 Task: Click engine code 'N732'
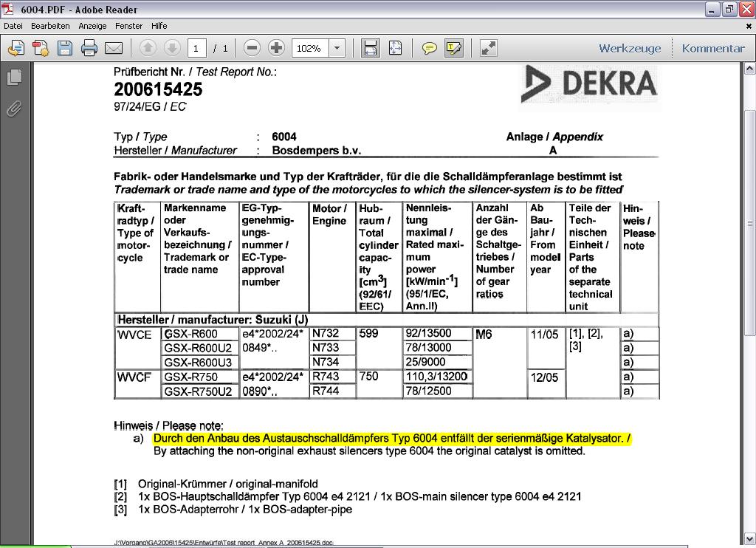(x=326, y=333)
